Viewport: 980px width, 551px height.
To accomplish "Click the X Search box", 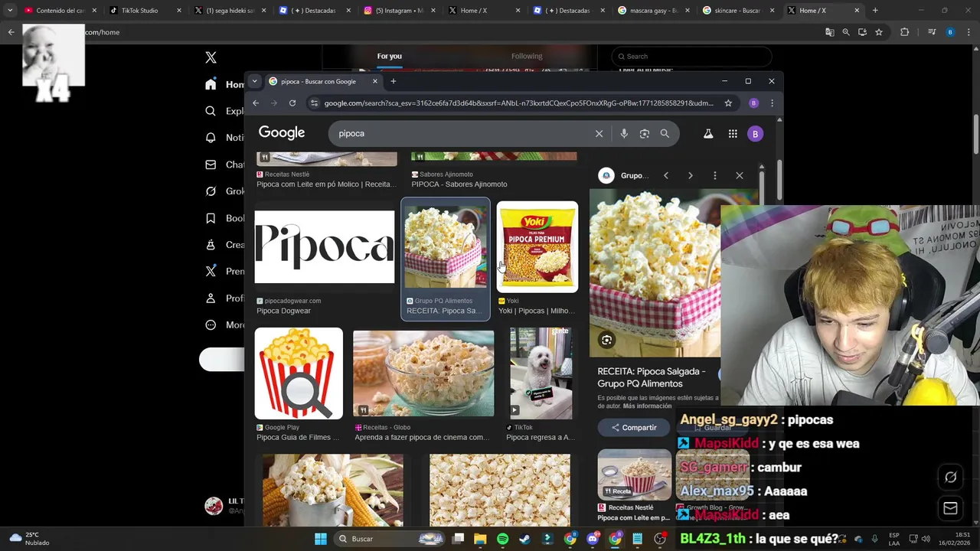I will pos(692,56).
